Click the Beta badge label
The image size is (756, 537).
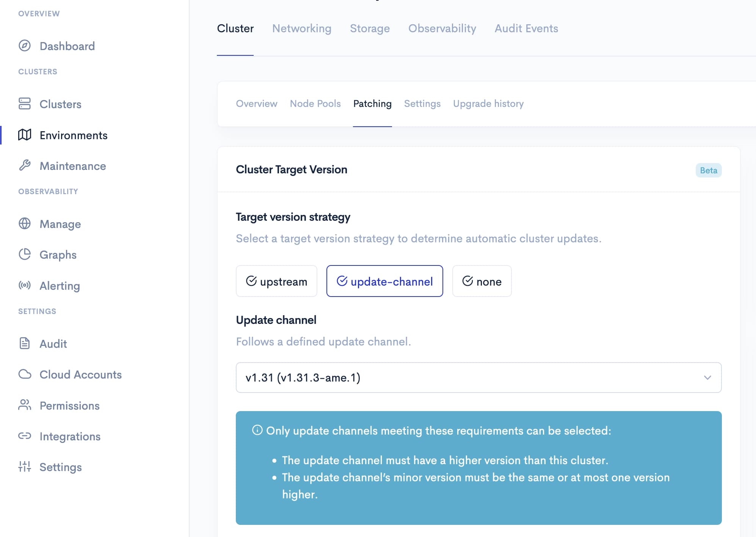tap(708, 170)
